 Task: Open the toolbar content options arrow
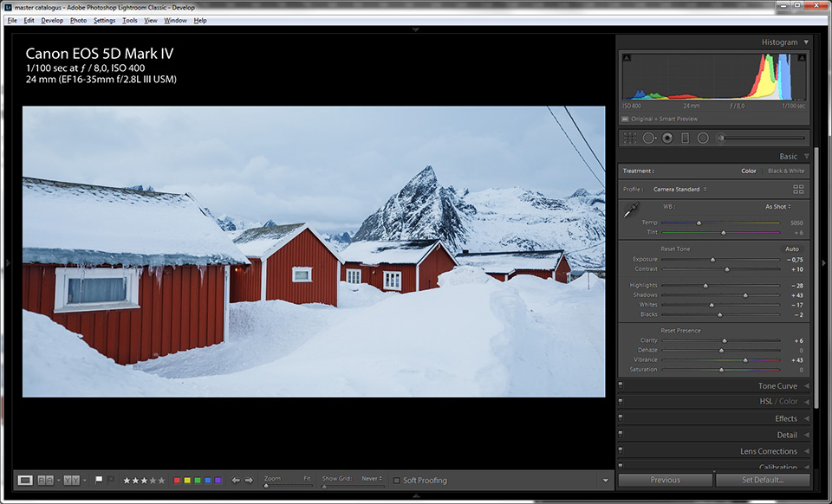(606, 481)
